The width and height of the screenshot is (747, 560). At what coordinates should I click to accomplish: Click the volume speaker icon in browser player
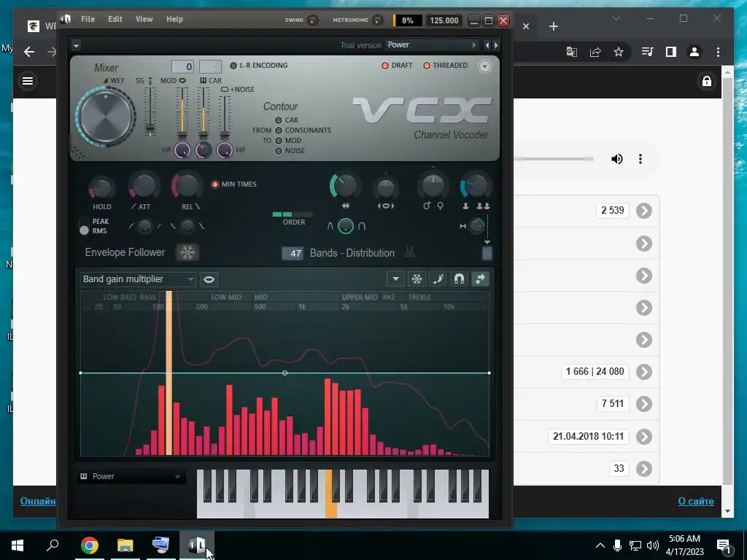pos(616,158)
